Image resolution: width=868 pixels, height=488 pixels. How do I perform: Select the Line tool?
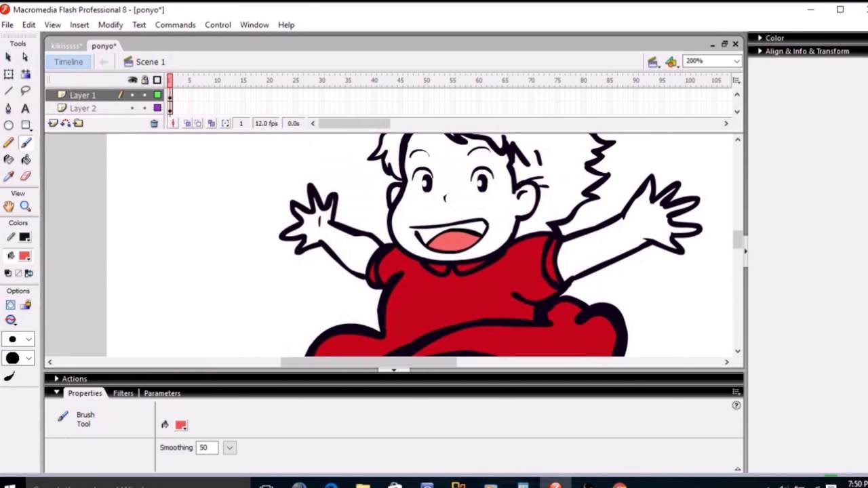(9, 91)
